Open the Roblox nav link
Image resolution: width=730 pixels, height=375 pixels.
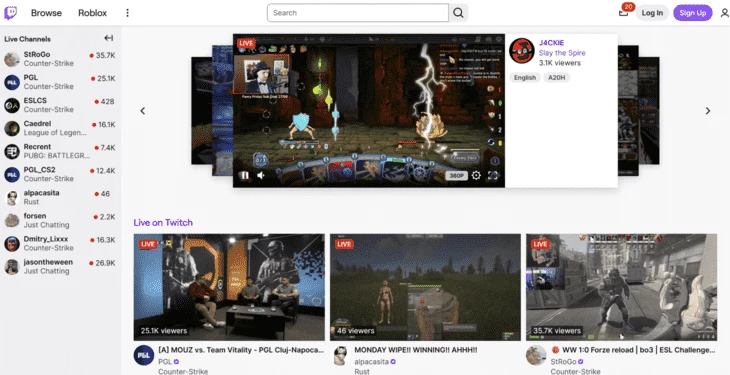coord(92,13)
